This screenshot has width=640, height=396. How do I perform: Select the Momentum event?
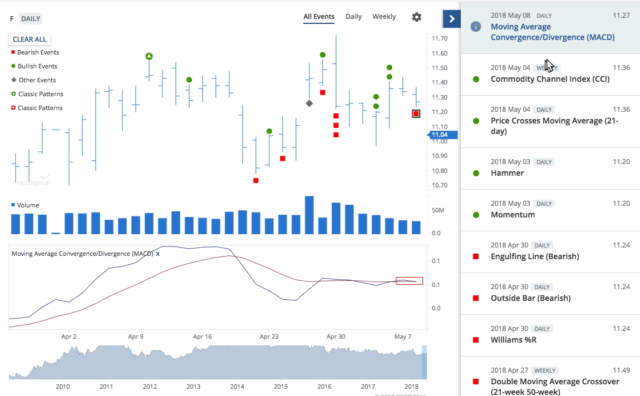point(513,215)
